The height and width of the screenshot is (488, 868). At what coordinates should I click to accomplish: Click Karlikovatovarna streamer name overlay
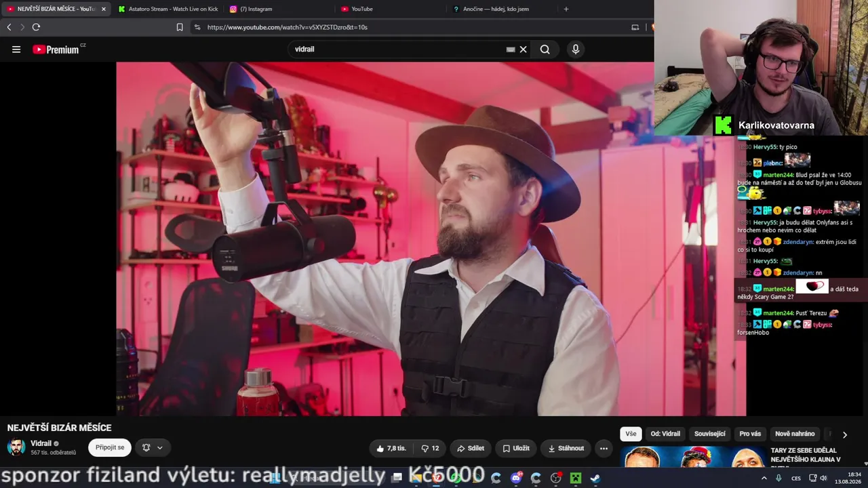click(x=776, y=125)
